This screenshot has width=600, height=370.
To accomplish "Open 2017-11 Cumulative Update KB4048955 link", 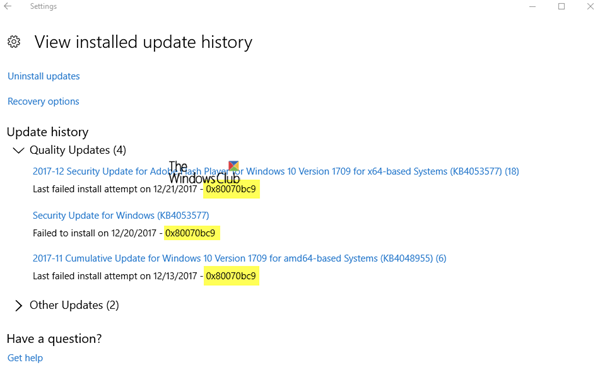I will click(240, 258).
